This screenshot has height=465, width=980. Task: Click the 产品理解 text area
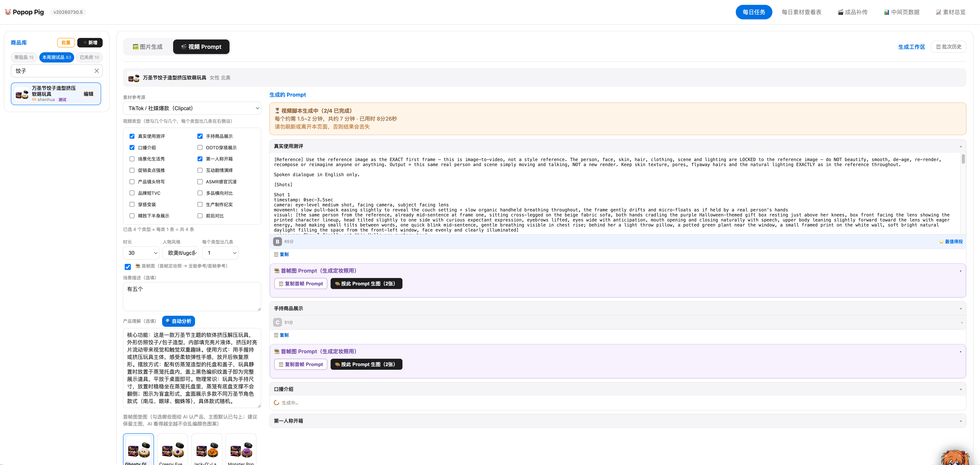click(192, 368)
